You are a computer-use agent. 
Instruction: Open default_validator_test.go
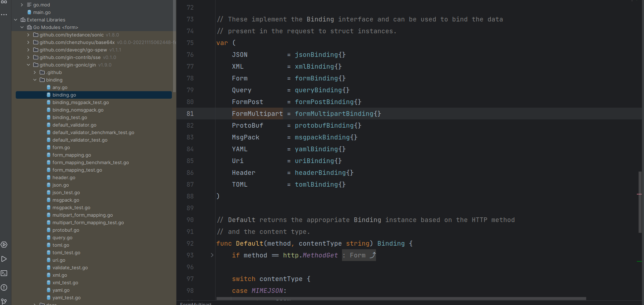(80, 140)
